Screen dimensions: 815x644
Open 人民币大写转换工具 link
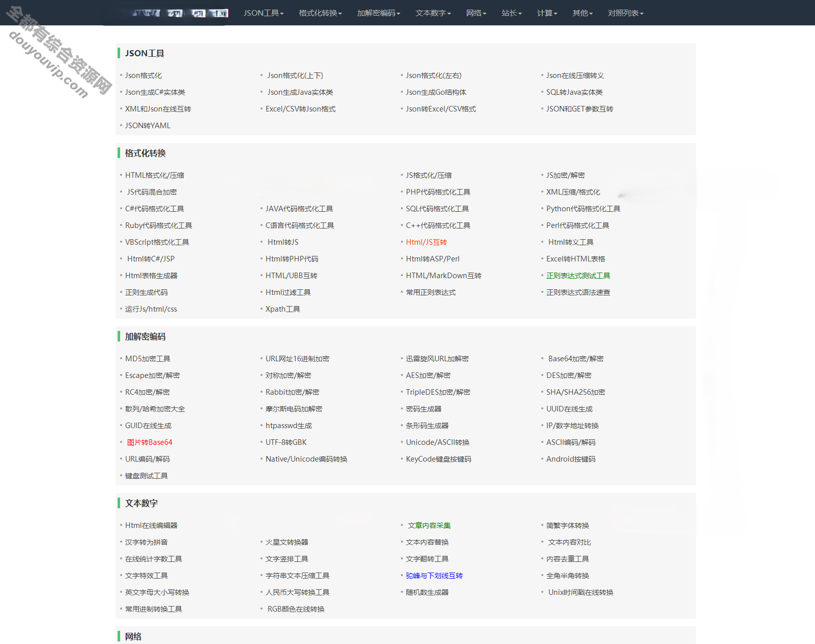pyautogui.click(x=298, y=592)
